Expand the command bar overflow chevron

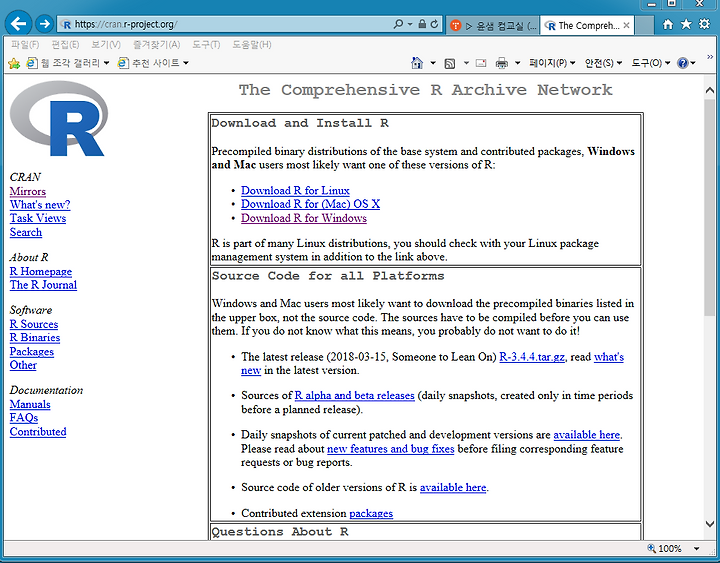710,57
